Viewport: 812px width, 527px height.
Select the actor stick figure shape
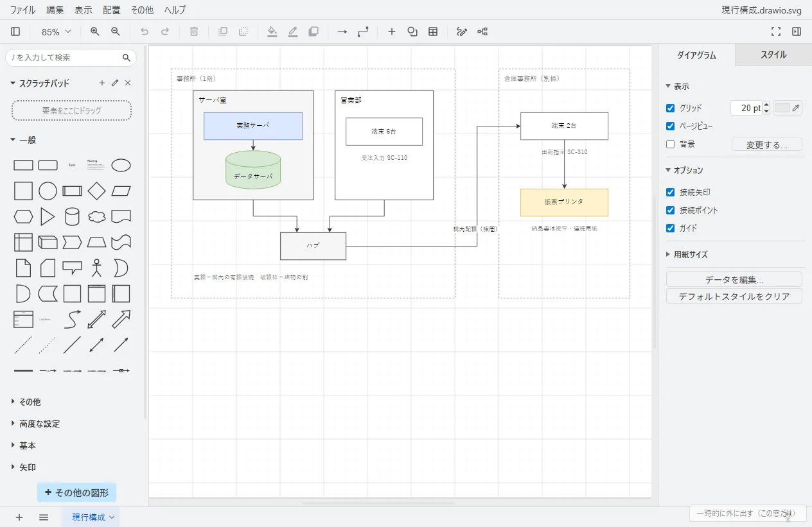(96, 267)
